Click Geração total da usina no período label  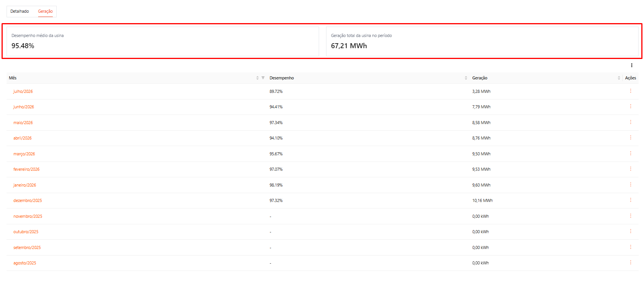click(x=361, y=35)
